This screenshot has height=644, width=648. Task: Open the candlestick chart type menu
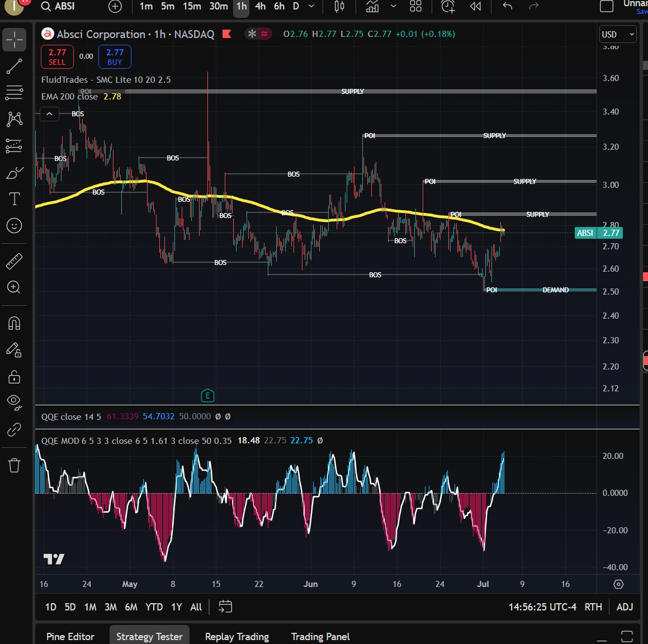pyautogui.click(x=339, y=6)
